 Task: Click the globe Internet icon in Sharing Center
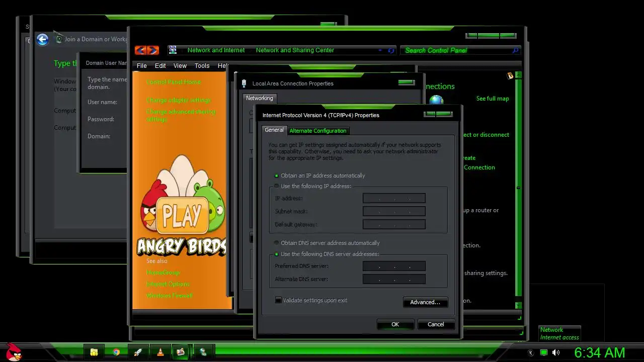click(436, 100)
